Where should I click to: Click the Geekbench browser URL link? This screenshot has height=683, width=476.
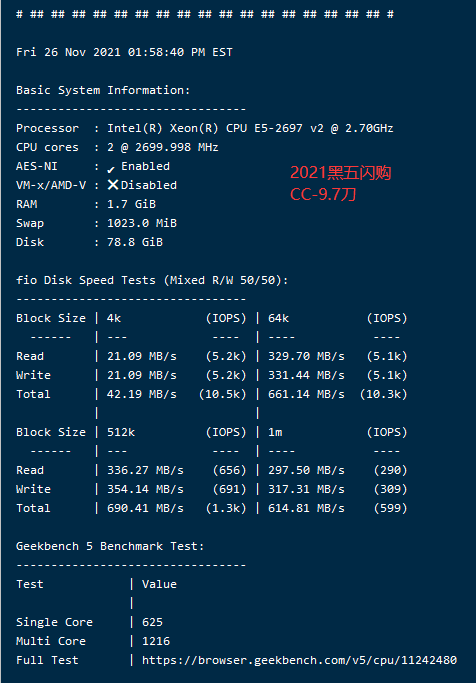(299, 660)
